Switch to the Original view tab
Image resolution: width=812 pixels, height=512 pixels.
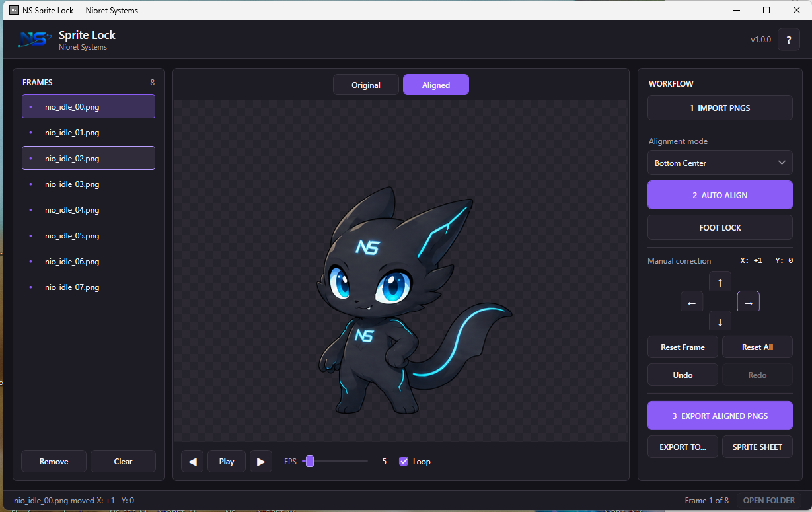pos(366,85)
